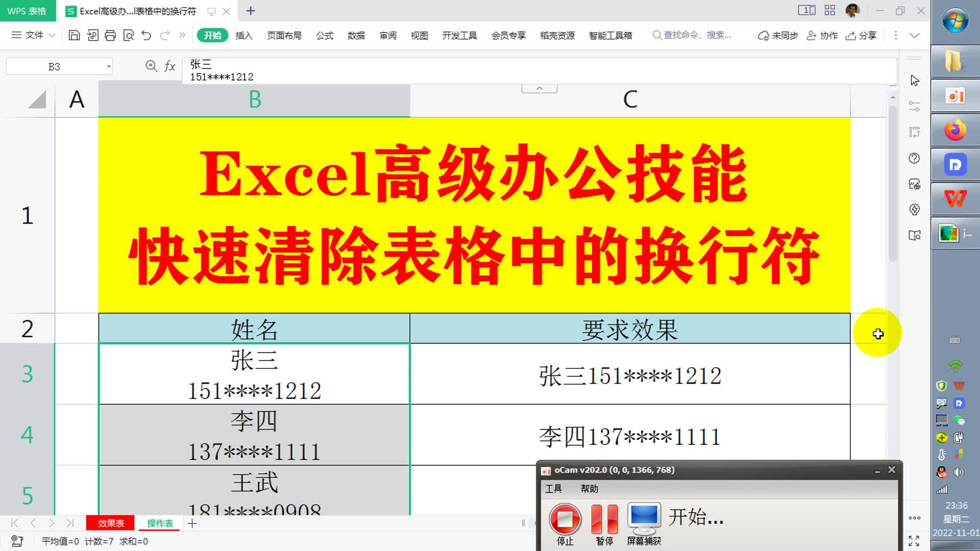Click the 插入 (Insert) ribbon tab

pyautogui.click(x=243, y=35)
